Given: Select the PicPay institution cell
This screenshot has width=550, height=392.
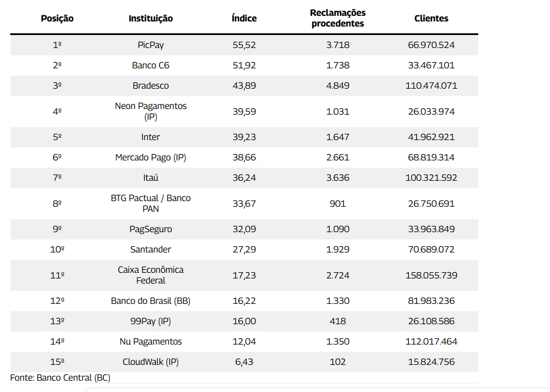Looking at the screenshot, I should tap(151, 45).
